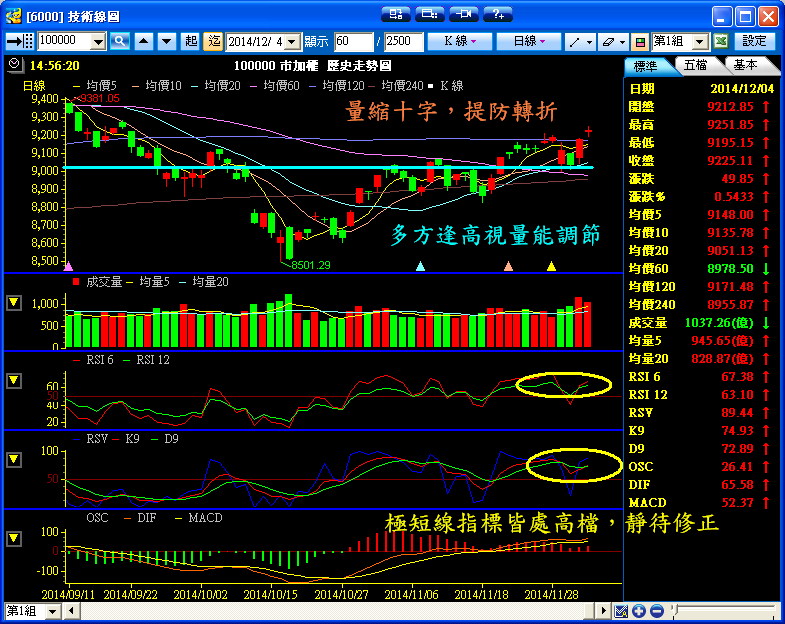Click the down triangle arrow in toolbar
Viewport: 785px width, 624px height.
click(x=165, y=41)
